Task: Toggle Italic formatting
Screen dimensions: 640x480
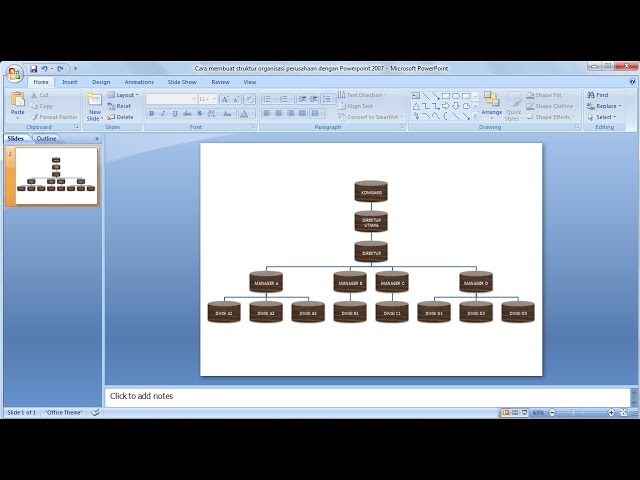Action: tap(163, 114)
